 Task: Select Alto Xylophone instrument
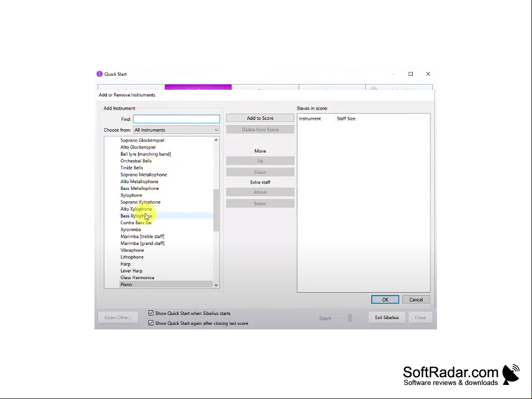click(136, 209)
